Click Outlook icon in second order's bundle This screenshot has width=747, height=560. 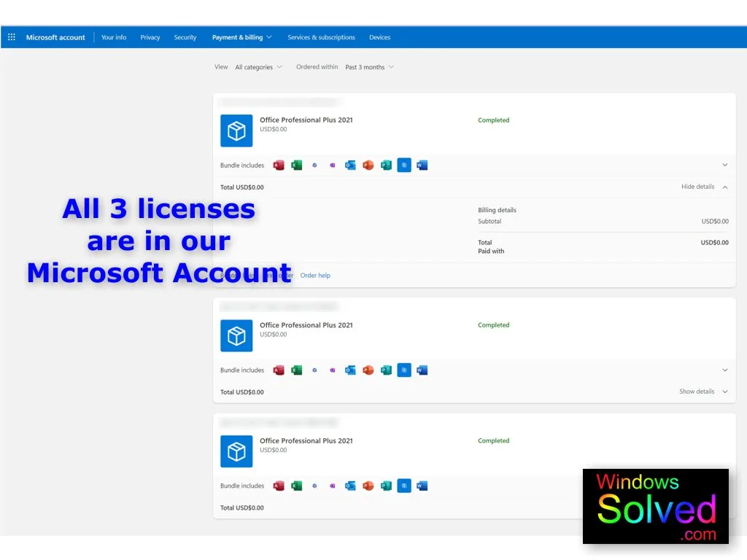click(350, 370)
